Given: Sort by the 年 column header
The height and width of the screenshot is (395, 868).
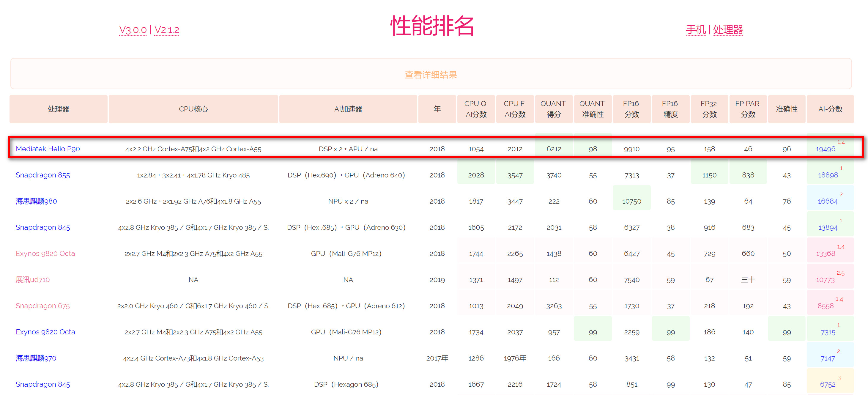Looking at the screenshot, I should tap(437, 109).
